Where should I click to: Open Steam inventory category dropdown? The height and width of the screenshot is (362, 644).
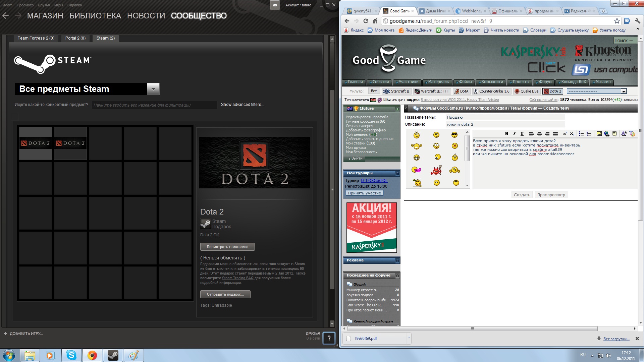(x=153, y=89)
